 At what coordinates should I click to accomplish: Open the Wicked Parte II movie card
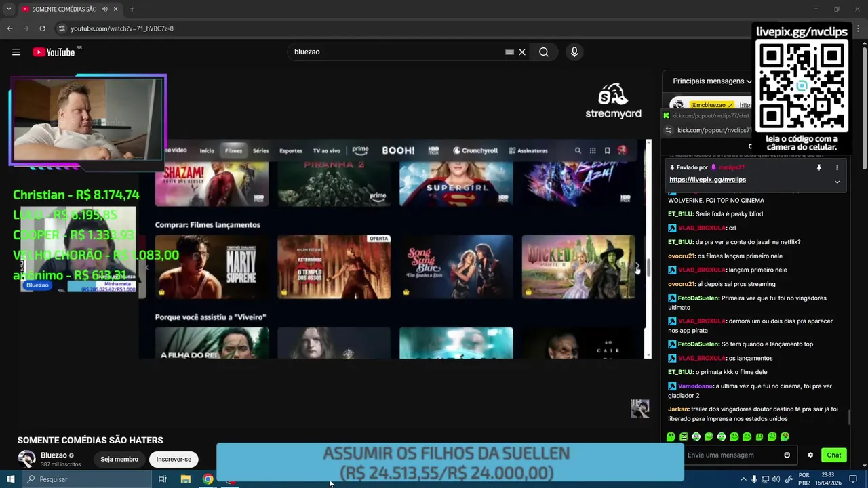click(578, 266)
